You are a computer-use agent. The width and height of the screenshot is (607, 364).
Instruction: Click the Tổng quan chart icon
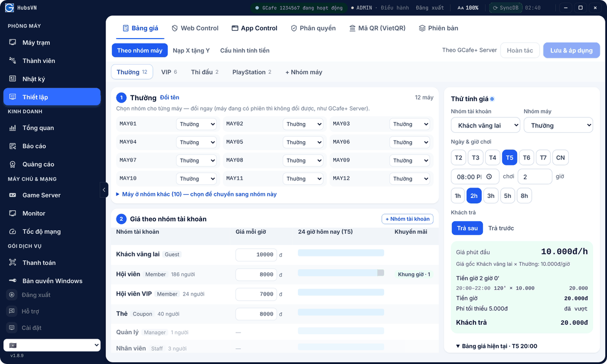(13, 127)
